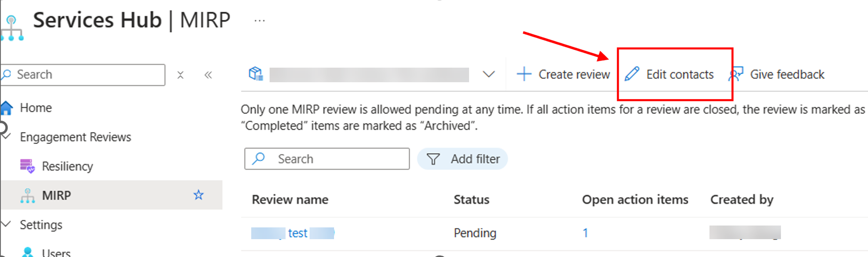Open Resiliency reviews page
868x257 pixels.
67,166
